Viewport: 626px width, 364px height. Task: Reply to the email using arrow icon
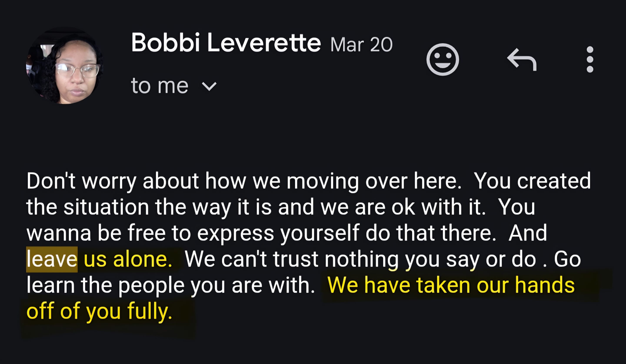(522, 59)
